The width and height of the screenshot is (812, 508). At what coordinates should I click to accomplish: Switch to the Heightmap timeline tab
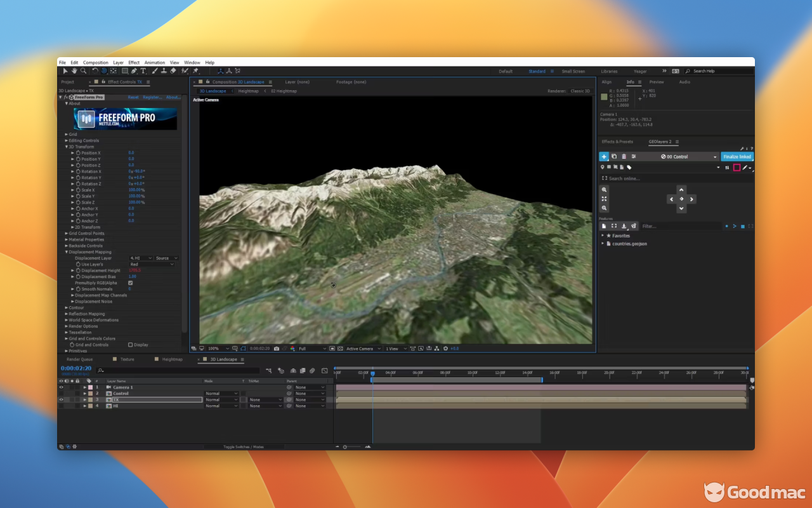tap(172, 359)
